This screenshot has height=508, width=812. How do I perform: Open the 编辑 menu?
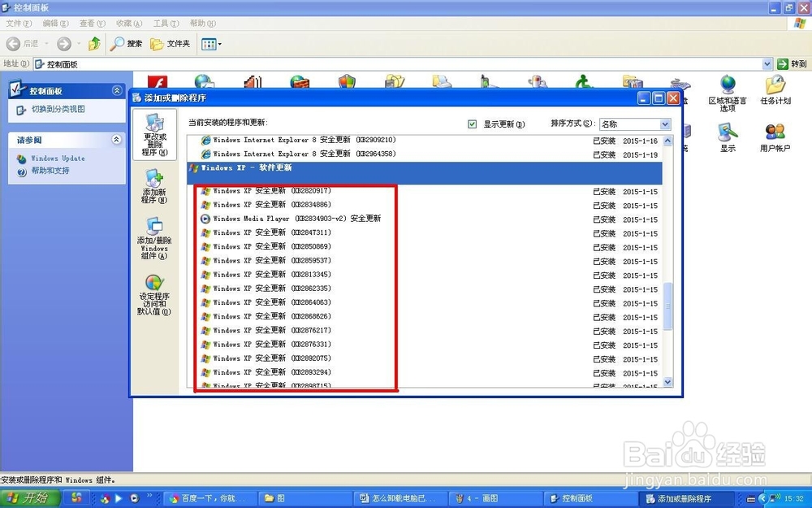[55, 24]
